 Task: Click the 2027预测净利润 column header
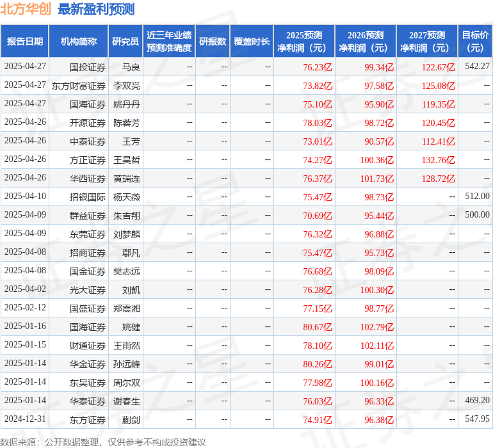click(427, 42)
